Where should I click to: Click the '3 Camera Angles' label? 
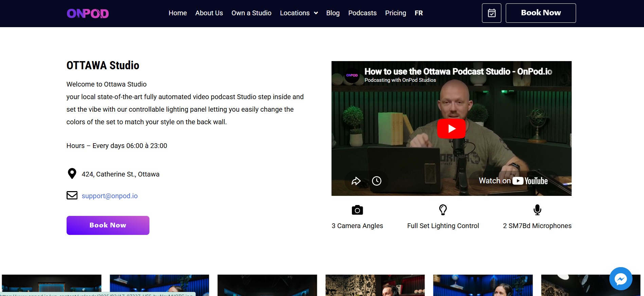(357, 226)
